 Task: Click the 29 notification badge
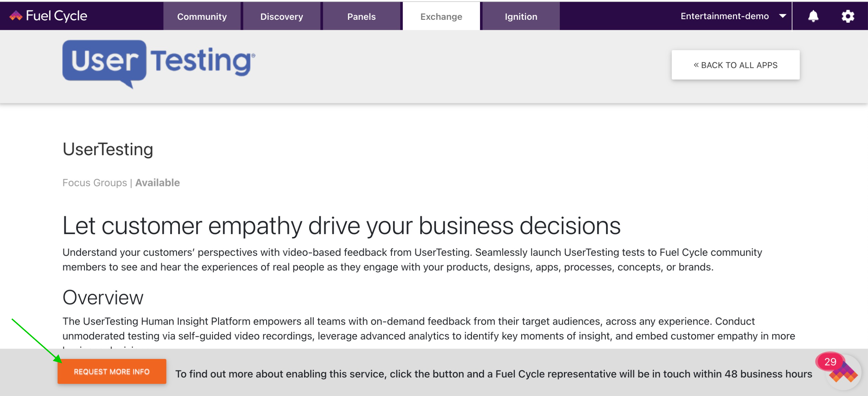pyautogui.click(x=829, y=362)
